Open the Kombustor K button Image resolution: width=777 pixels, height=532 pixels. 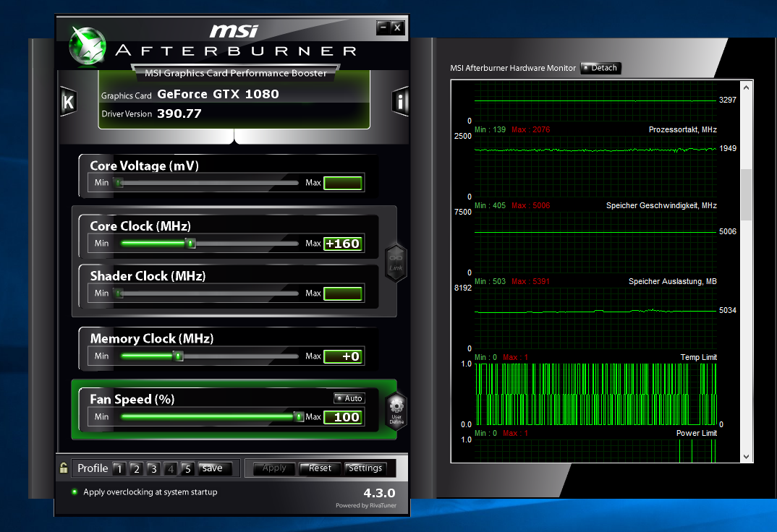[x=69, y=102]
